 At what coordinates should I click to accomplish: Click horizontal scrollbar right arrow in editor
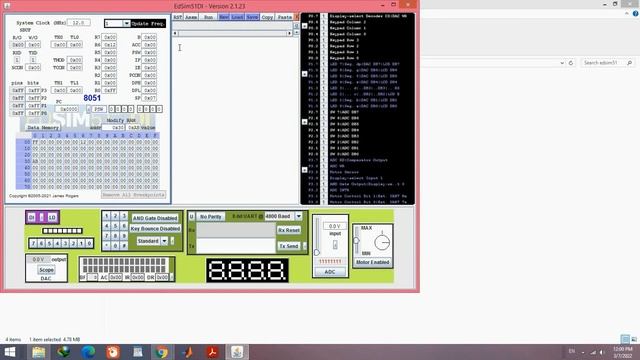[x=289, y=33]
